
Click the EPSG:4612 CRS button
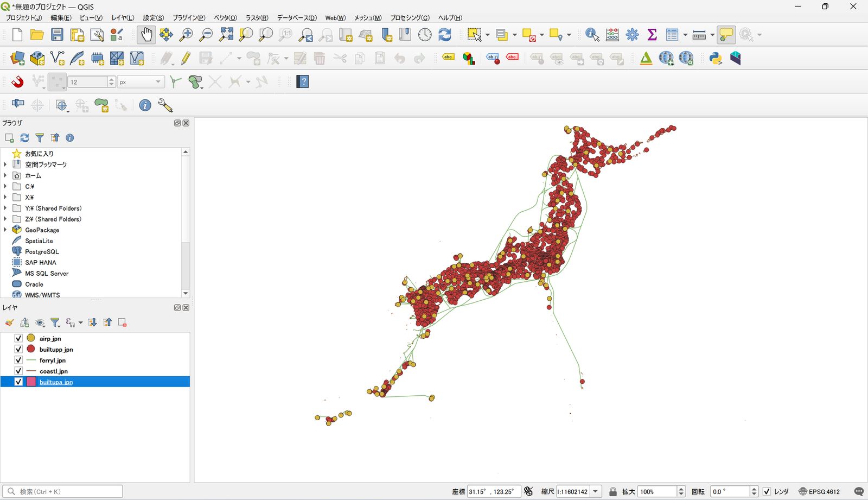(819, 491)
